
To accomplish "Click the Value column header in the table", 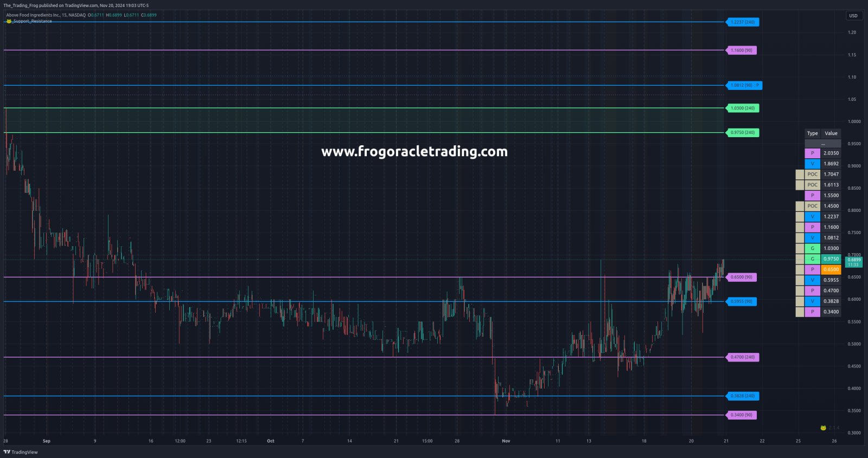I will (x=831, y=133).
